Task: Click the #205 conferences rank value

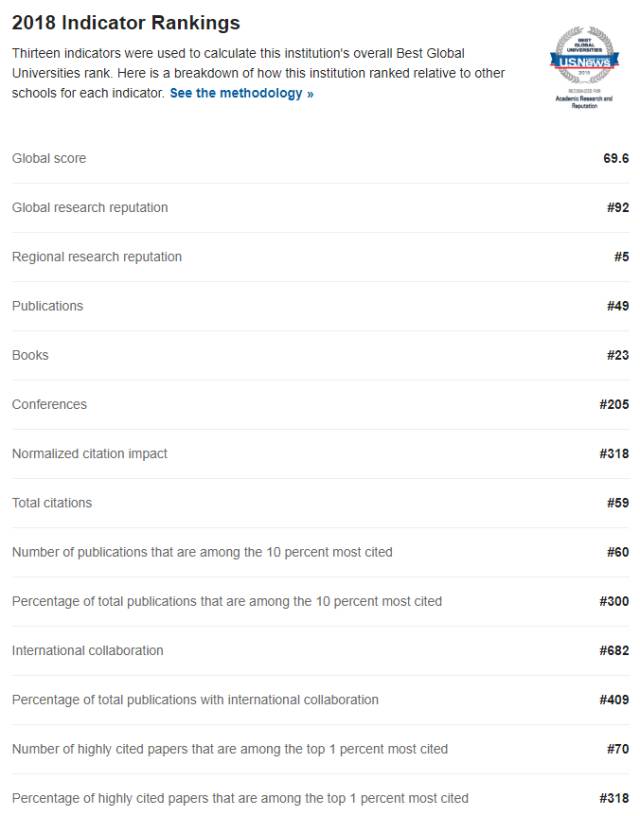Action: point(614,404)
